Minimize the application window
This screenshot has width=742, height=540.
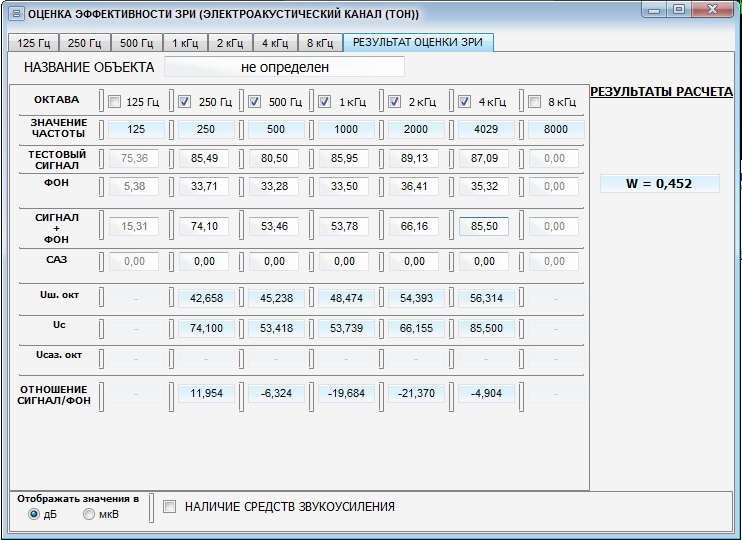tap(655, 10)
